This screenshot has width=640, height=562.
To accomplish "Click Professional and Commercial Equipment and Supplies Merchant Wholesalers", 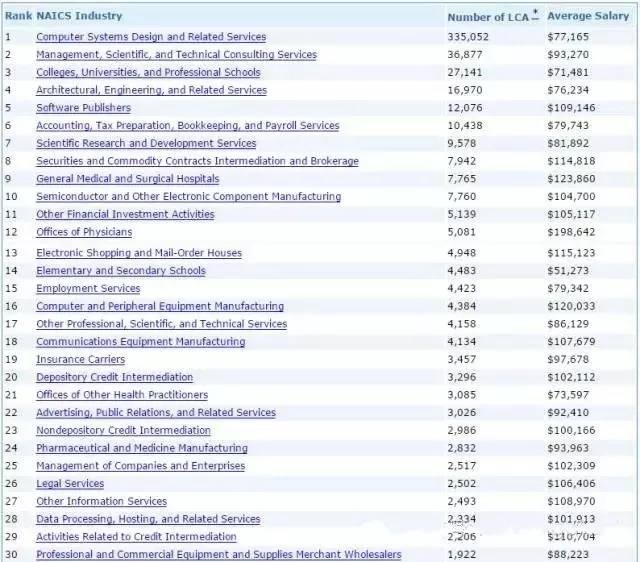I will click(219, 555).
